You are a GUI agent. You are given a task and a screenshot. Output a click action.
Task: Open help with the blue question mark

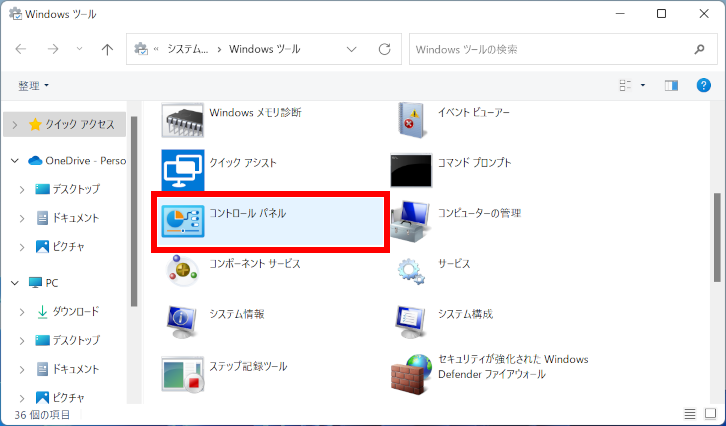703,85
